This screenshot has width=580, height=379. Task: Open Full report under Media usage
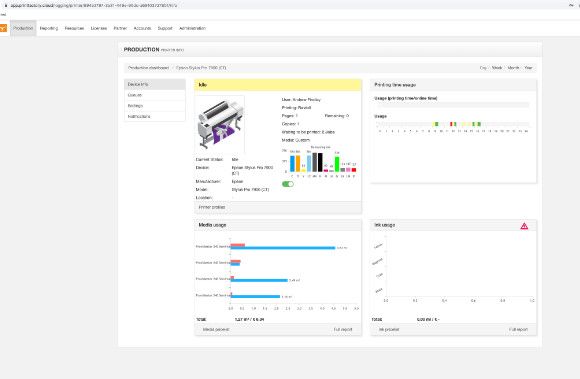click(343, 329)
